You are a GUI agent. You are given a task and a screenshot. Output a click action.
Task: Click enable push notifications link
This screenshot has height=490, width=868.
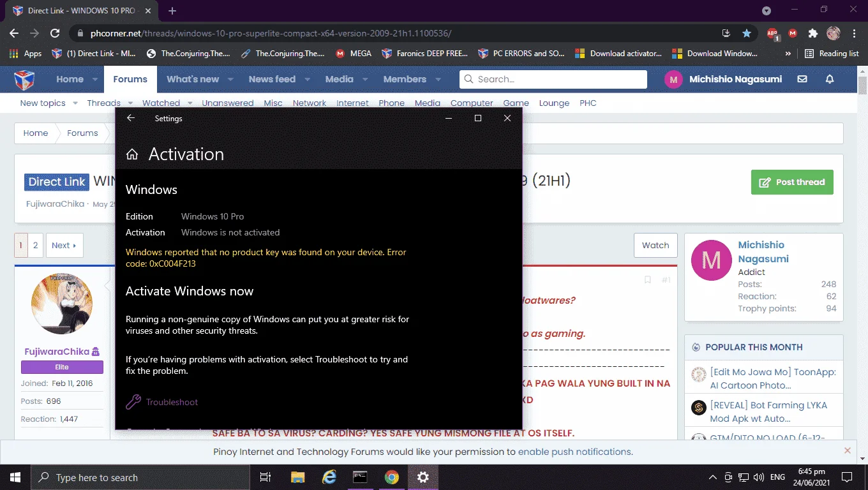pyautogui.click(x=574, y=452)
